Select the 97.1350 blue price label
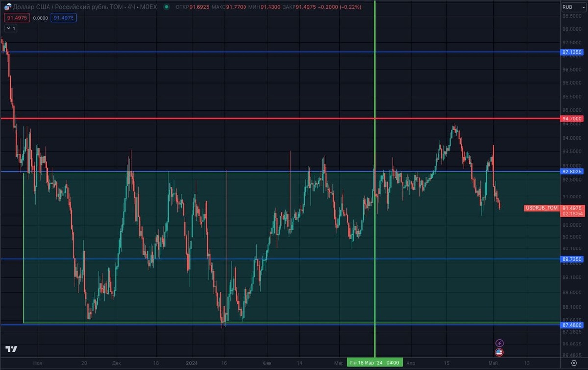The height and width of the screenshot is (370, 588). tap(572, 52)
